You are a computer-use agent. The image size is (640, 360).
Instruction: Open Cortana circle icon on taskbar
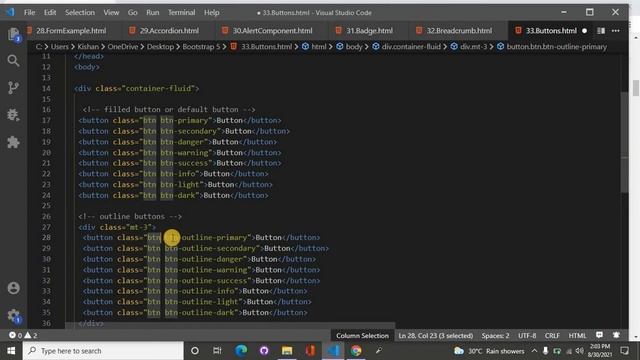pos(195,351)
